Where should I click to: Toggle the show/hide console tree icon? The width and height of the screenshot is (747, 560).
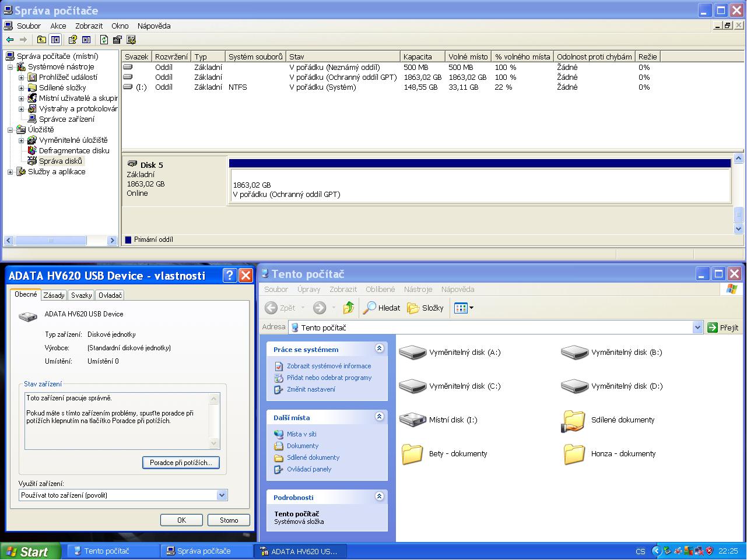click(x=55, y=40)
